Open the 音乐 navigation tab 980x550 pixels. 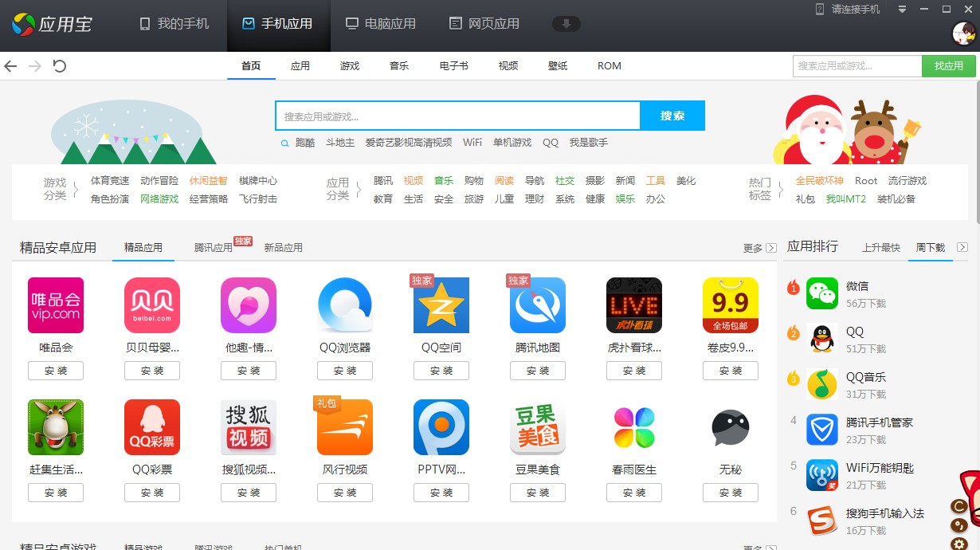tap(399, 66)
